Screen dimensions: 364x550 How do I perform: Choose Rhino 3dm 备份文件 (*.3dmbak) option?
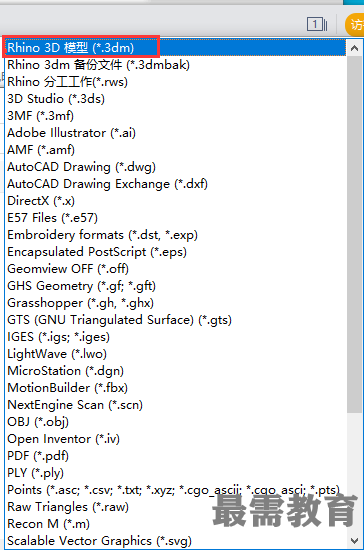[175, 65]
